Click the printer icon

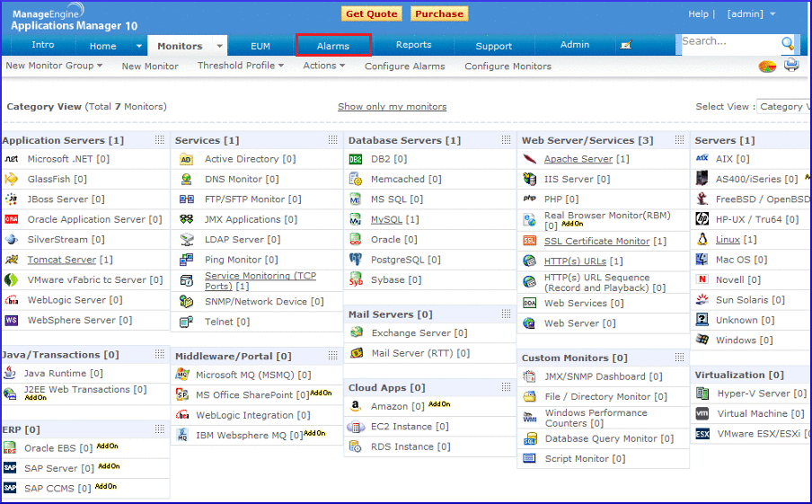791,66
